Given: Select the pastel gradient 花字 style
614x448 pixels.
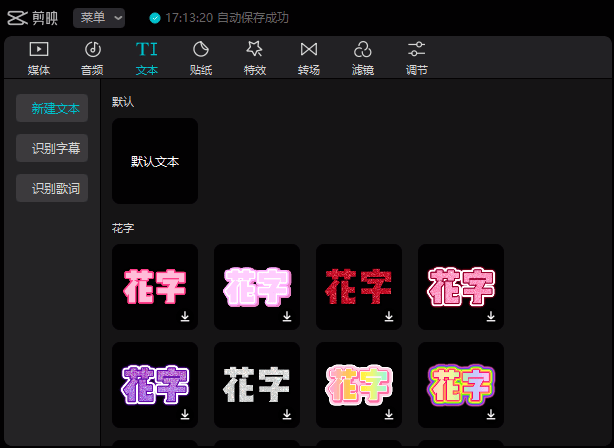Looking at the screenshot, I should click(x=359, y=385).
